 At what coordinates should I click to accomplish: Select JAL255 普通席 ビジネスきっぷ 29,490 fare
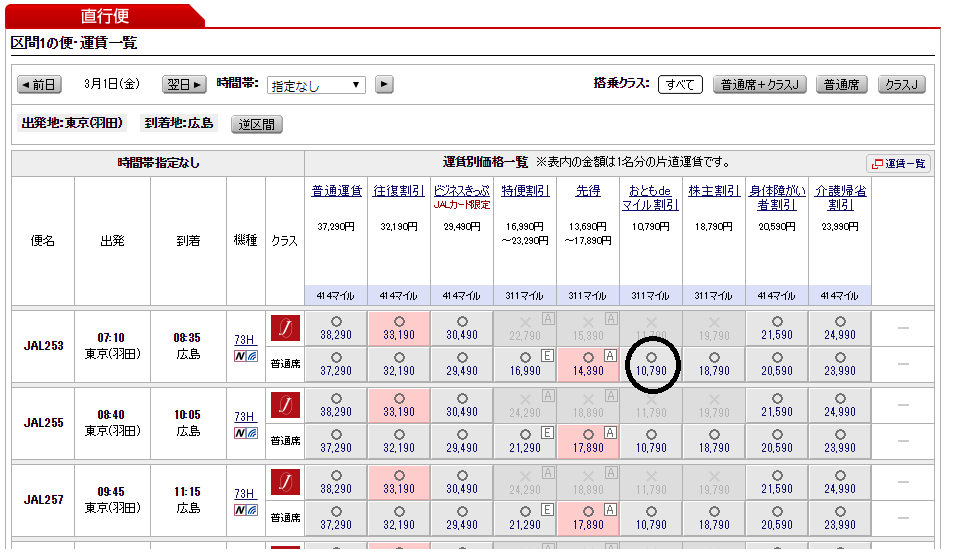click(462, 441)
